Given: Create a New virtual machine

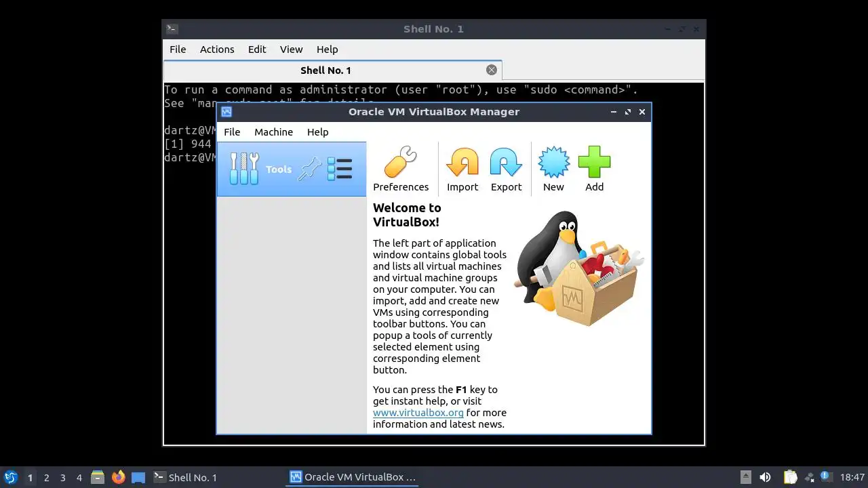Looking at the screenshot, I should click(553, 169).
